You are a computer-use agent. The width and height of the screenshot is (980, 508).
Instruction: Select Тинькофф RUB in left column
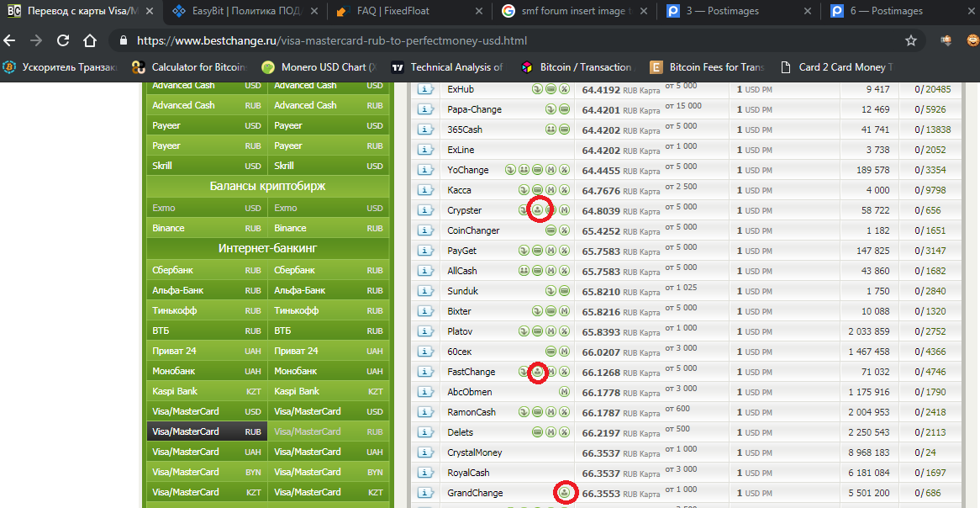(207, 310)
